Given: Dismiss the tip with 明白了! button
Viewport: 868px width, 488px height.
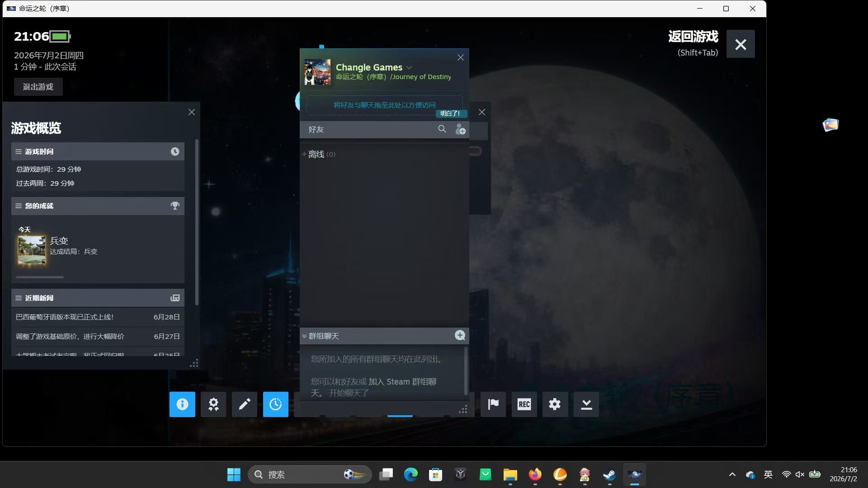Looking at the screenshot, I should tap(450, 113).
